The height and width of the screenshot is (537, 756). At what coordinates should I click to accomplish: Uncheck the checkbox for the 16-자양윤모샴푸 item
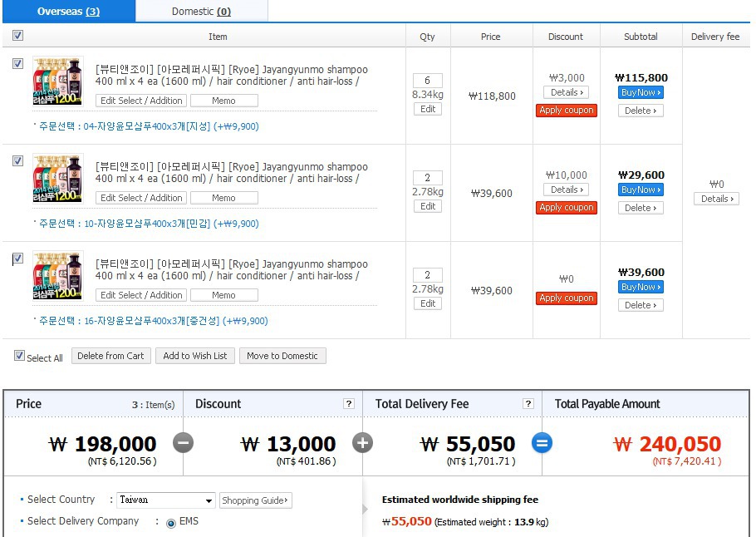coord(17,259)
